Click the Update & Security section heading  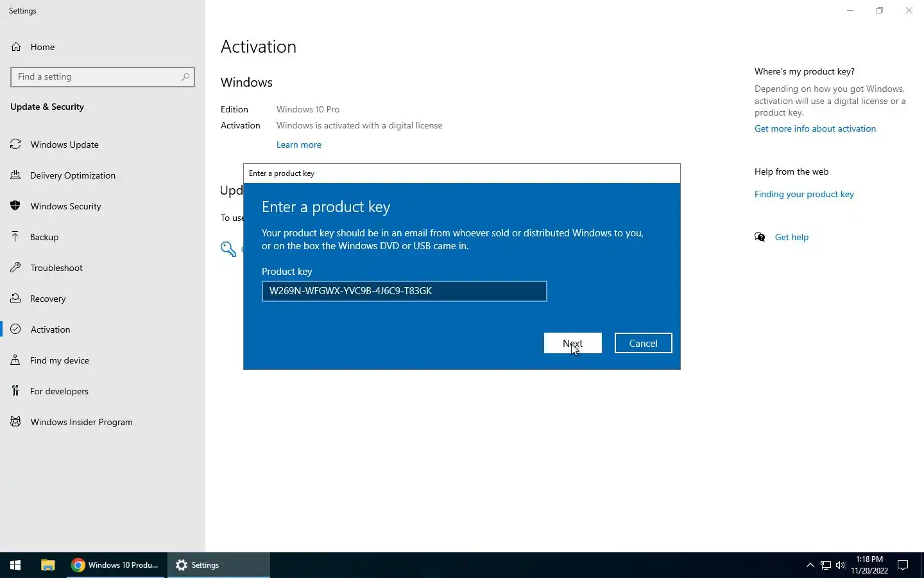(x=47, y=107)
